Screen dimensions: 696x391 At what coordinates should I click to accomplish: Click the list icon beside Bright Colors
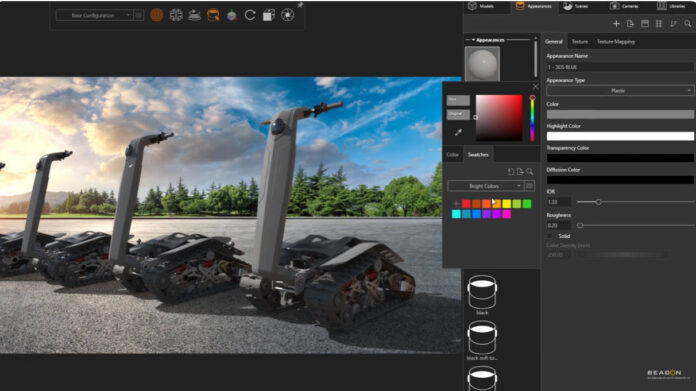pyautogui.click(x=530, y=186)
